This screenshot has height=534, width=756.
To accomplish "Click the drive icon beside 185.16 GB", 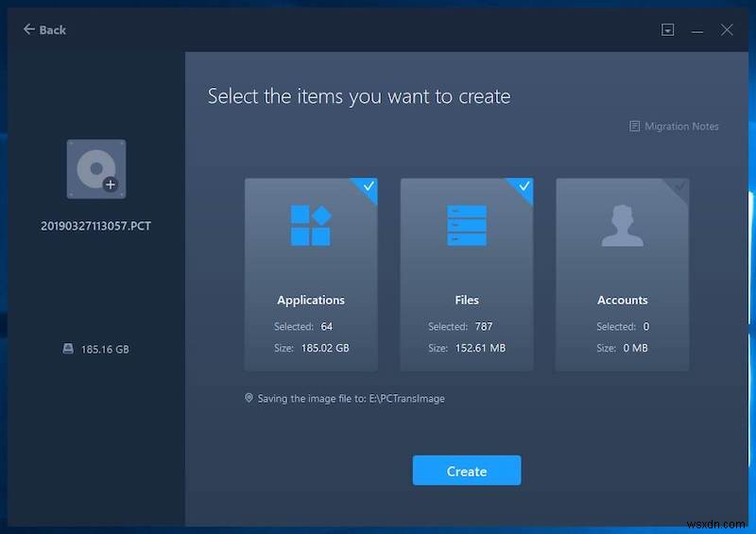I will click(68, 349).
